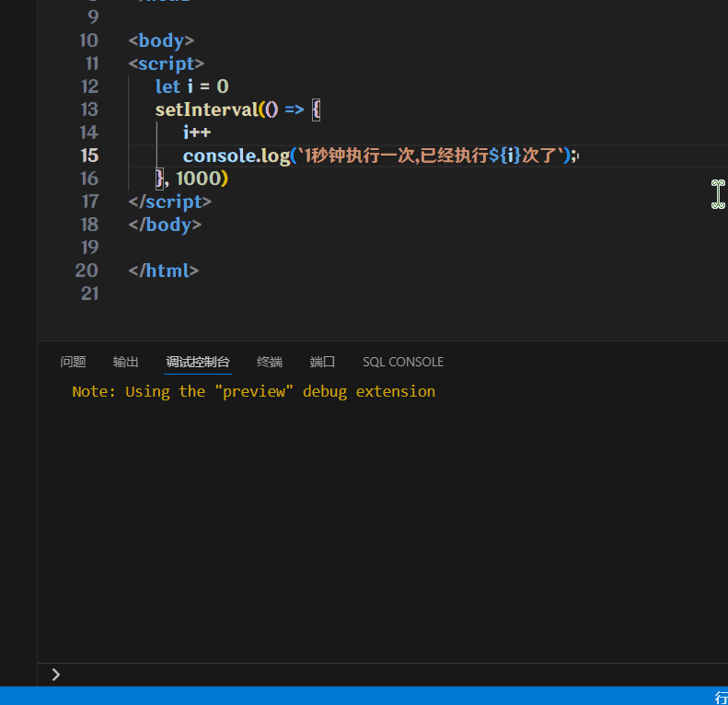Click the 'Note: Using the preview debug extension' message
The height and width of the screenshot is (705, 728).
[253, 391]
